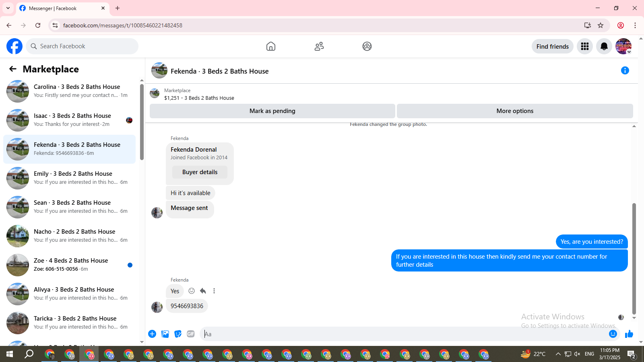Click the Fekenda chat header photo
This screenshot has height=362, width=644.
(x=159, y=70)
